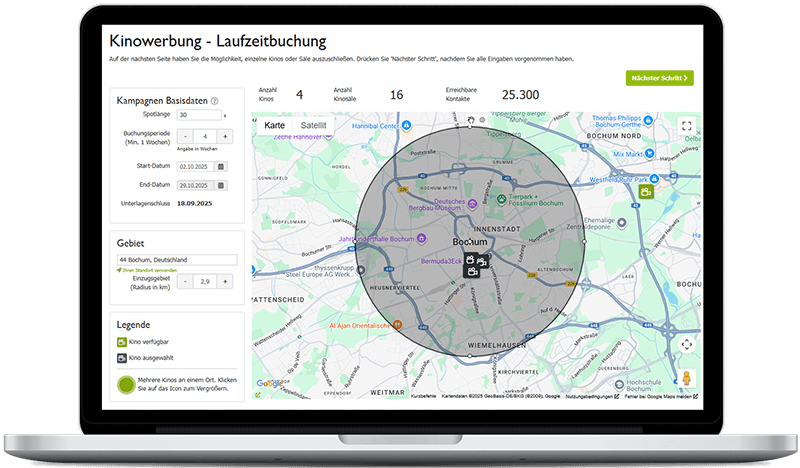
Task: Click the Ehemalige Zentraldeponie pin
Action: 621,223
